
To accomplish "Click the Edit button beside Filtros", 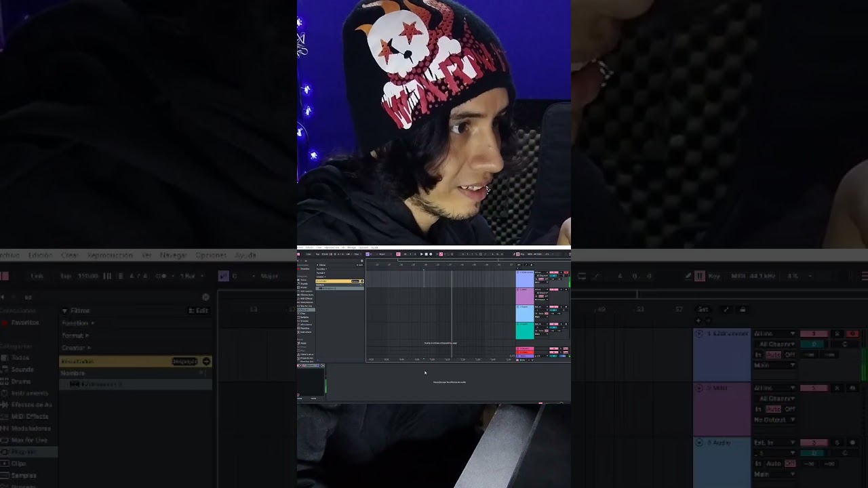I will pyautogui.click(x=359, y=265).
